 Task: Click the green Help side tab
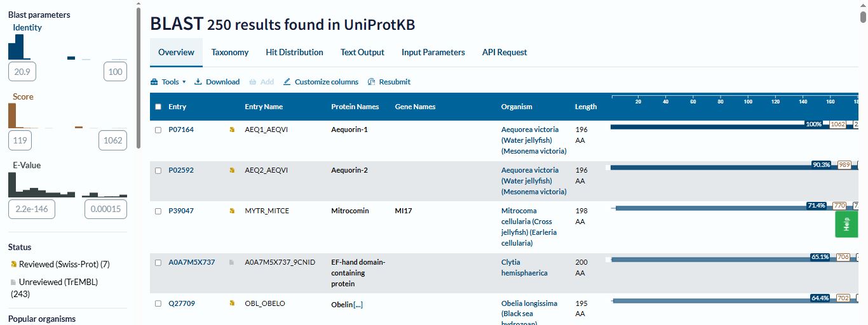pos(846,224)
